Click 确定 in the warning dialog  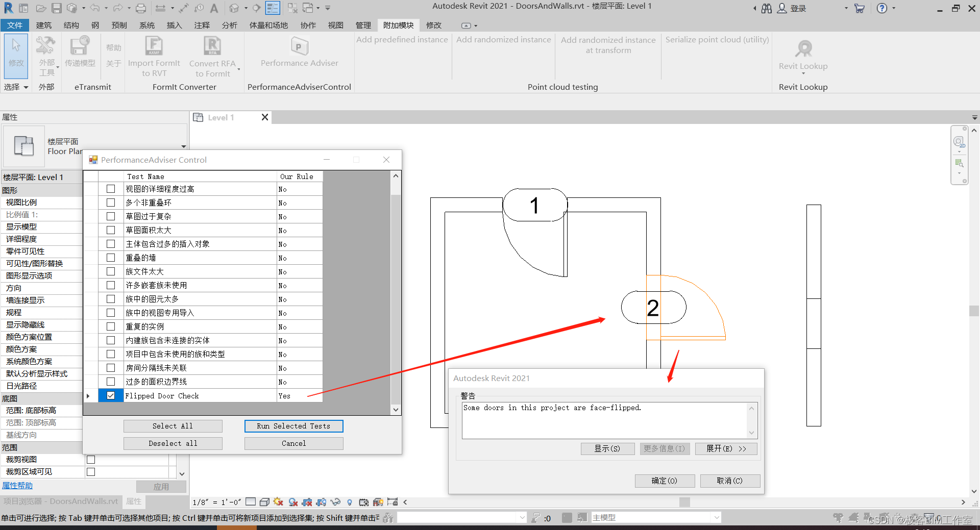[x=665, y=481]
